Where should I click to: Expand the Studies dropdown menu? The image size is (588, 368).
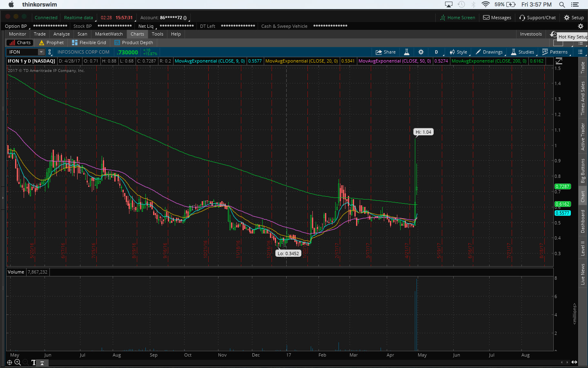[x=523, y=52]
